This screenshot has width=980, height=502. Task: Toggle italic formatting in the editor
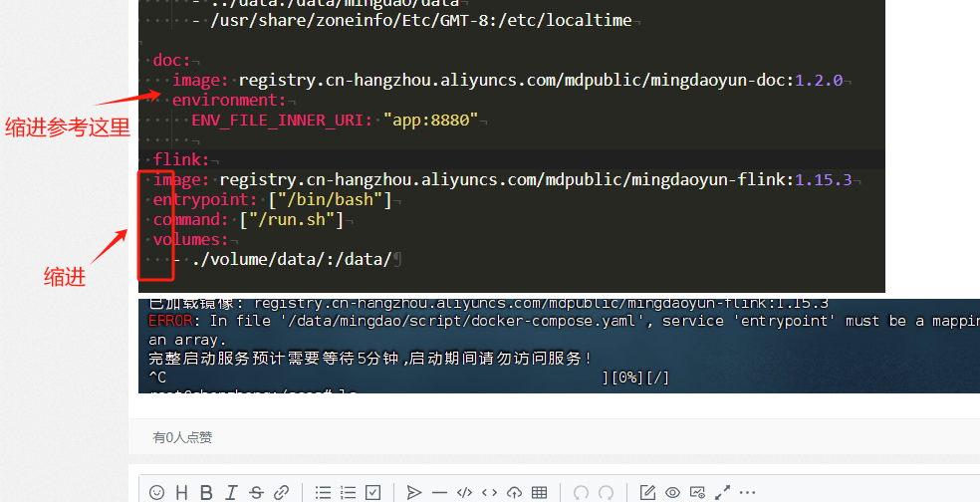click(x=231, y=493)
